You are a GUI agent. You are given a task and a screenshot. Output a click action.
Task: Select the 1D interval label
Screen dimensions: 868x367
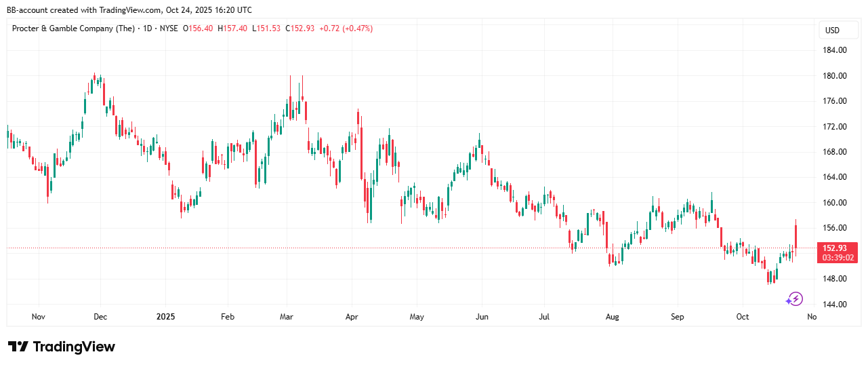pos(146,28)
